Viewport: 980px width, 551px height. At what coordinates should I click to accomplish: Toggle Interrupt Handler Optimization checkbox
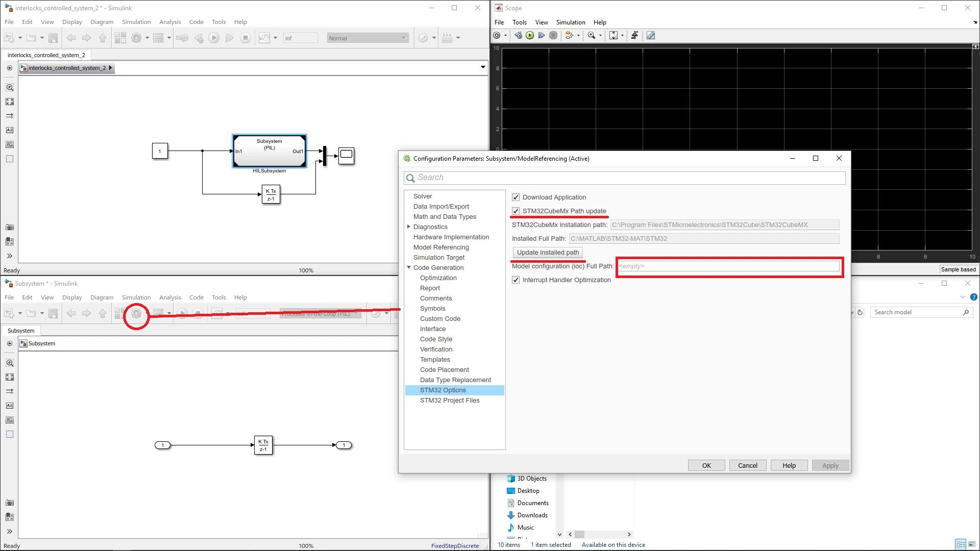(516, 280)
